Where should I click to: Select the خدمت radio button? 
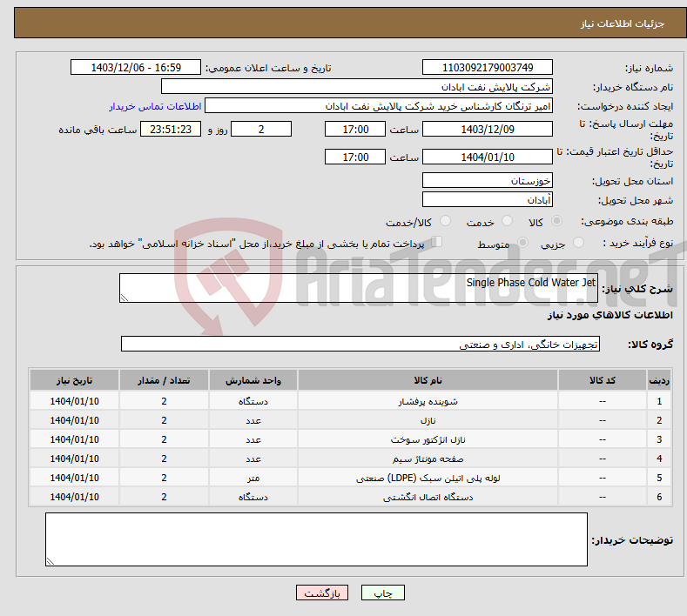pos(507,221)
